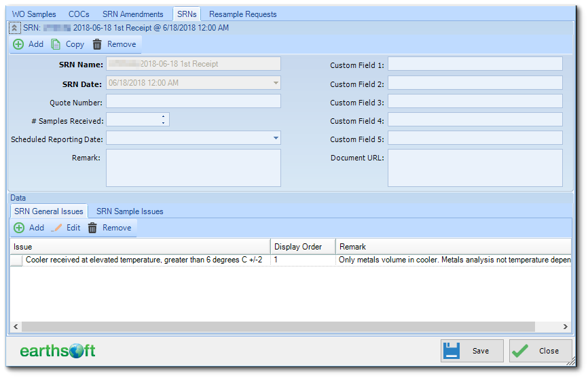Screen dimensions: 588x378
Task: Click the green Add icon under SRN General Issues
Action: point(19,228)
